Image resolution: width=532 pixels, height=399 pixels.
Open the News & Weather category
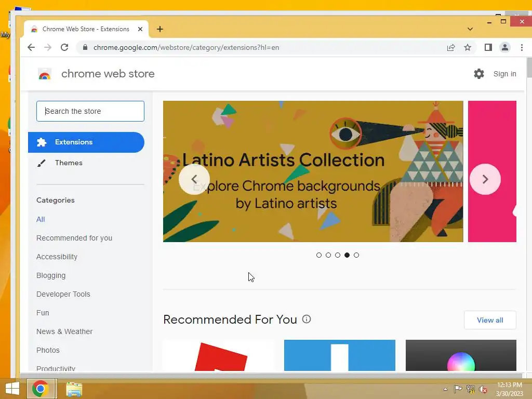click(64, 331)
